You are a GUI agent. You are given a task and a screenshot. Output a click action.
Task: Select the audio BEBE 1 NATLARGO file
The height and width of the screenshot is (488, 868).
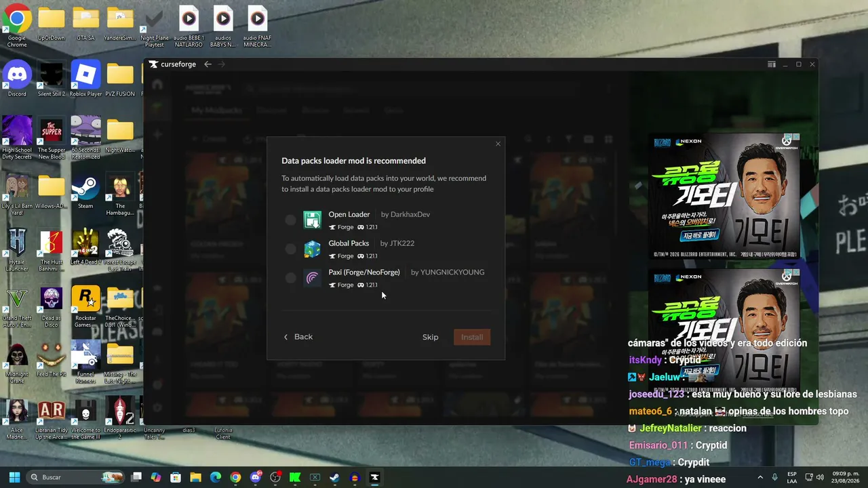pyautogui.click(x=189, y=27)
